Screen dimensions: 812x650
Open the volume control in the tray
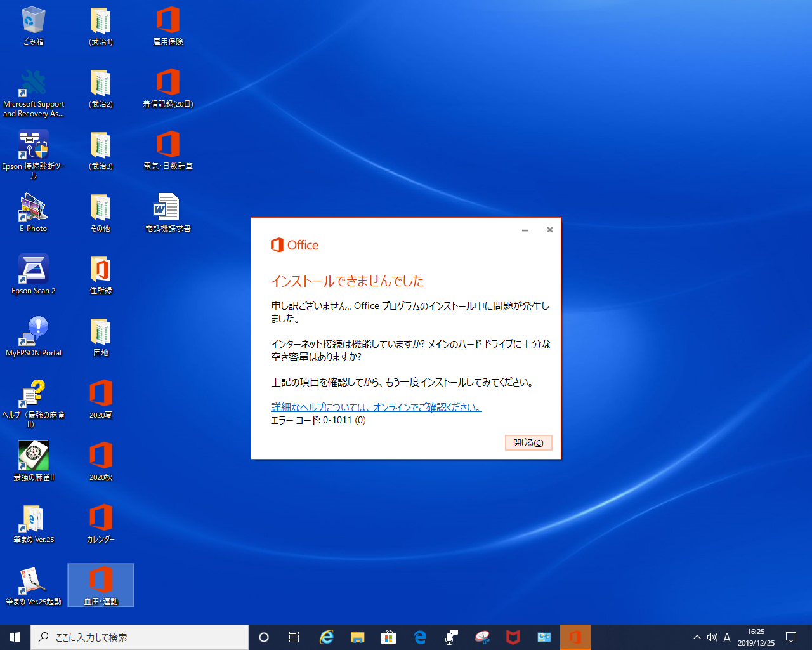coord(712,637)
